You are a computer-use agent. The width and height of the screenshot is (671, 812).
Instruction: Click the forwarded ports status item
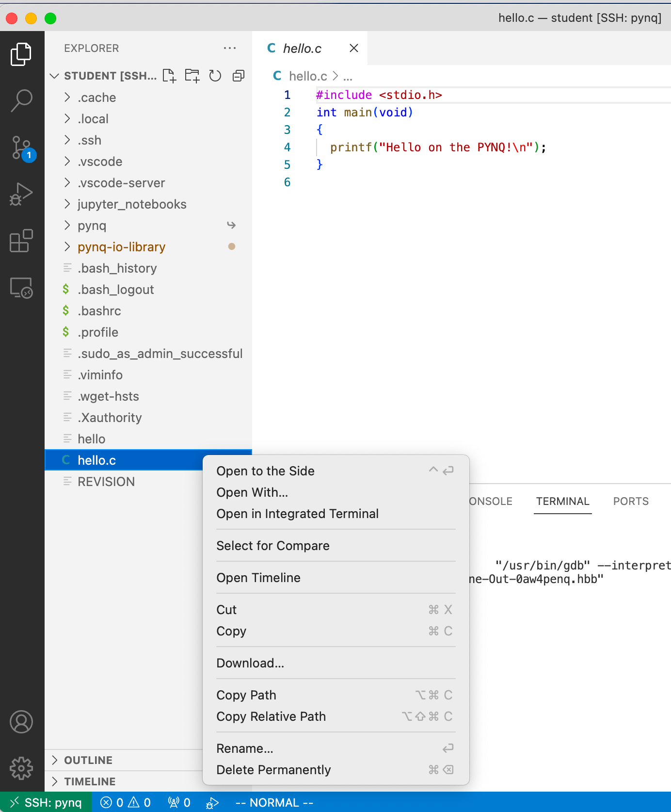pos(179,802)
